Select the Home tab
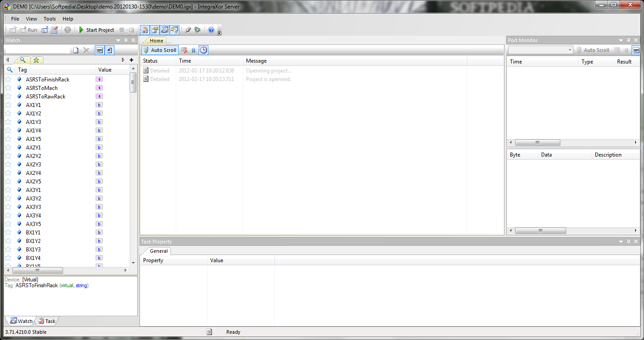This screenshot has width=644, height=340. 156,41
